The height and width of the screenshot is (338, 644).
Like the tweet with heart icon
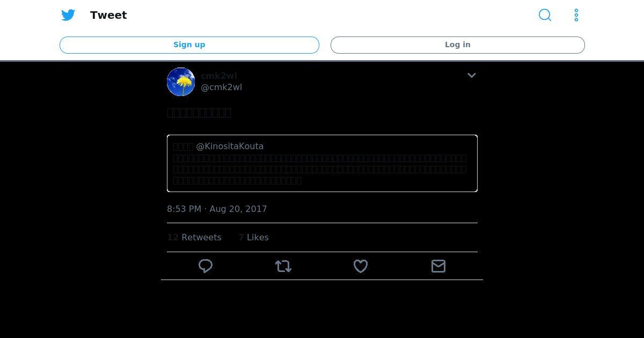(361, 266)
